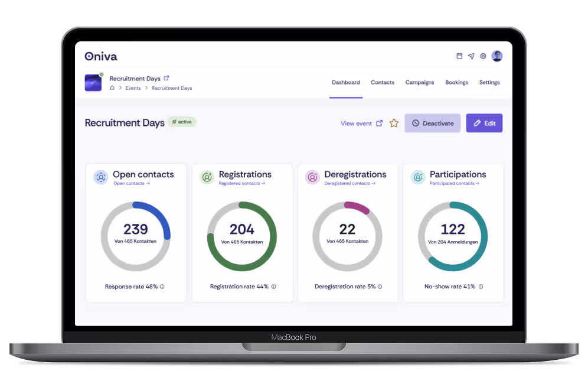Click Events in the breadcrumb
This screenshot has width=588, height=374.
point(133,88)
